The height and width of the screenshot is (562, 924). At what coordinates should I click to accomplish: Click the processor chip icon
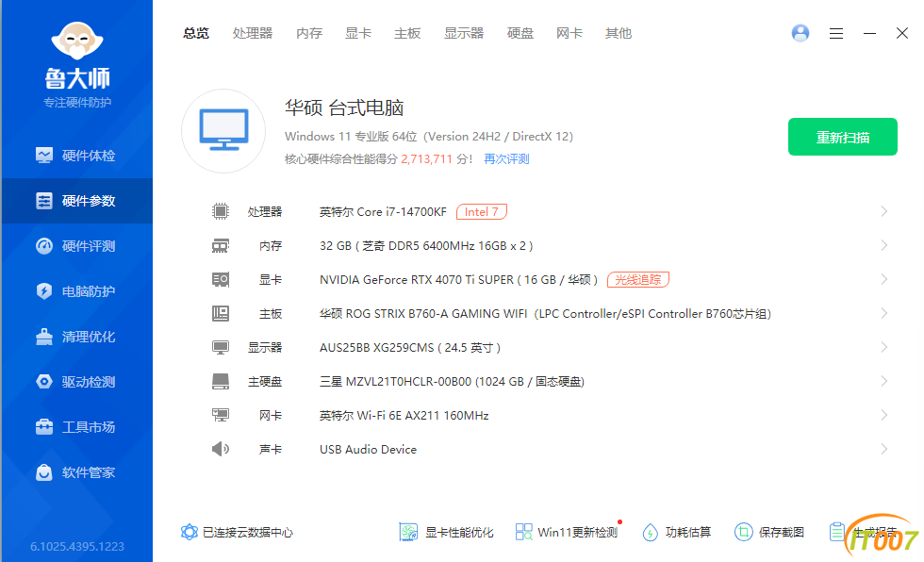coord(221,211)
